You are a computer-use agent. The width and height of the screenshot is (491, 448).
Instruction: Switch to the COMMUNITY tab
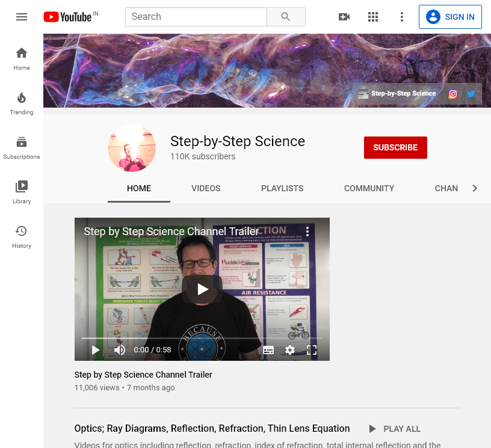(x=369, y=188)
